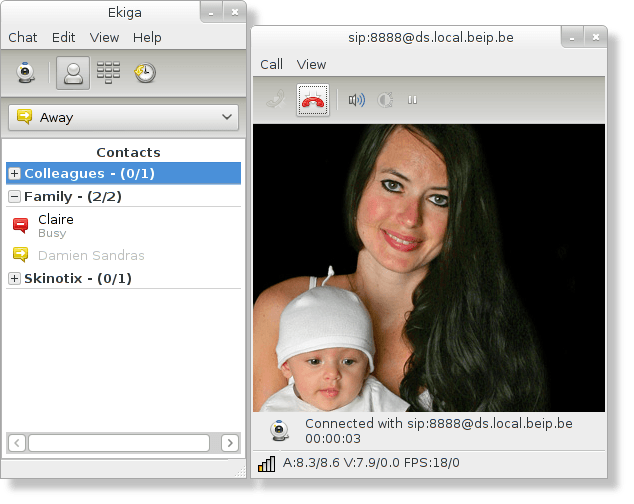
Task: Click the left scroll arrow in contacts
Action: 17,443
